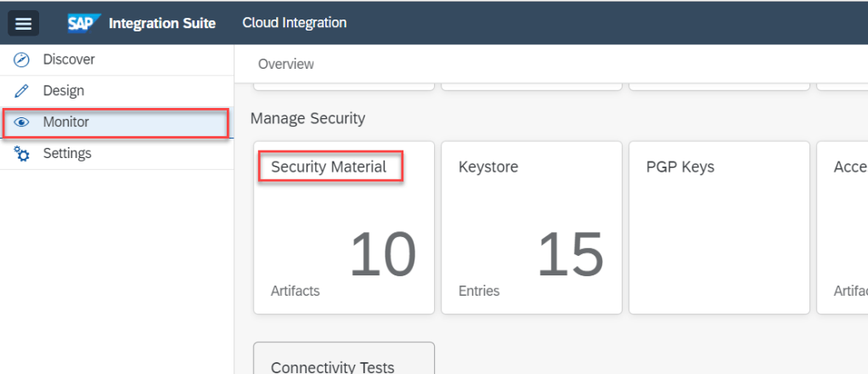868x374 pixels.
Task: Click the Discover compass icon
Action: [x=23, y=59]
